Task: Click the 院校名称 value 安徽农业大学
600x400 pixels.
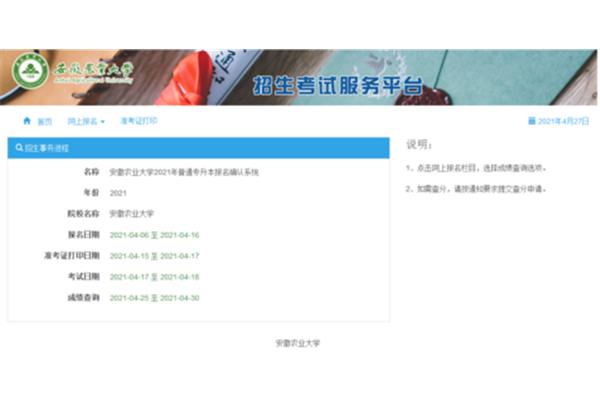Action: pos(132,214)
